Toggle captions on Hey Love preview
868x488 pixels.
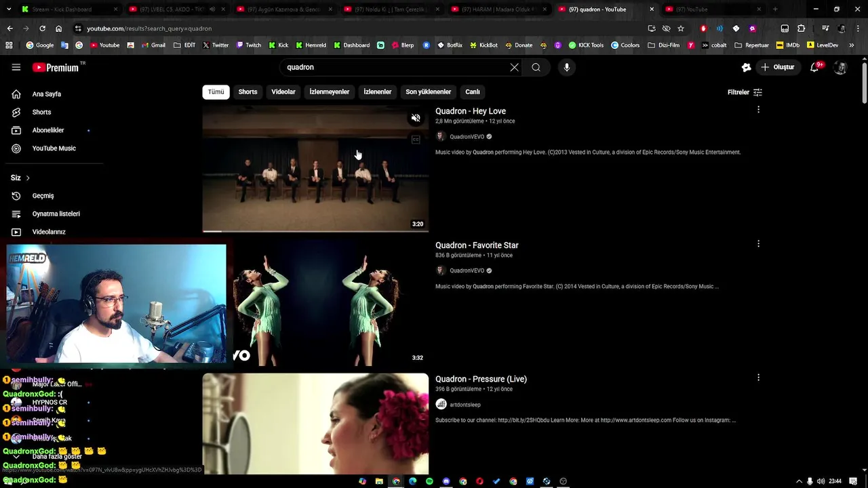pos(416,140)
